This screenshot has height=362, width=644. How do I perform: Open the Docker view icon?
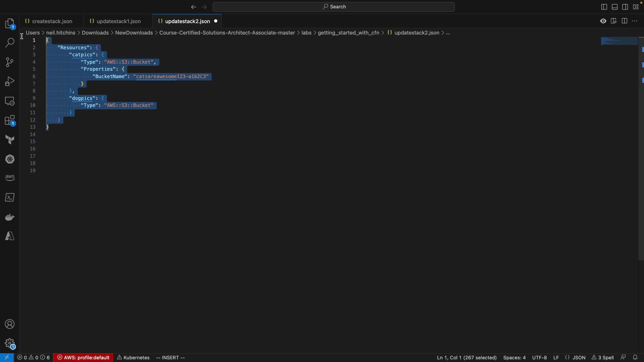click(x=10, y=218)
